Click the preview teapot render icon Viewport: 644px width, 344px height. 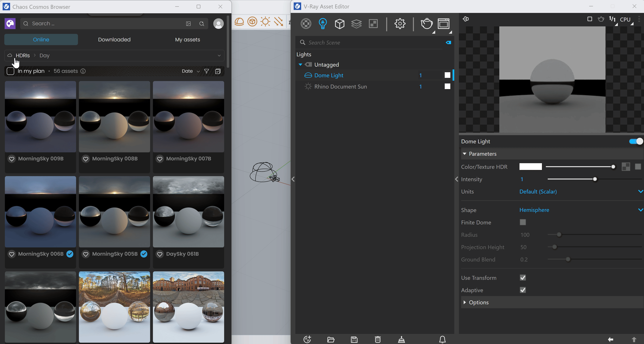601,19
